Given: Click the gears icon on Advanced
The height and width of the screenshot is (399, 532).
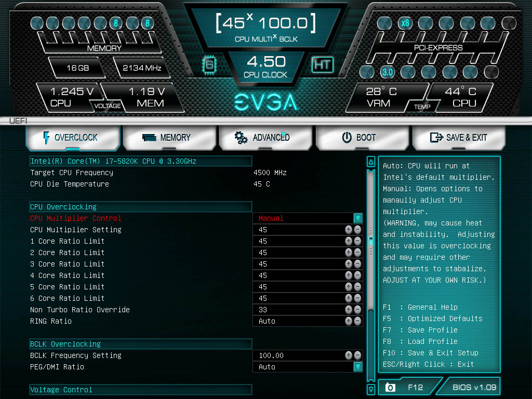Looking at the screenshot, I should tap(241, 137).
